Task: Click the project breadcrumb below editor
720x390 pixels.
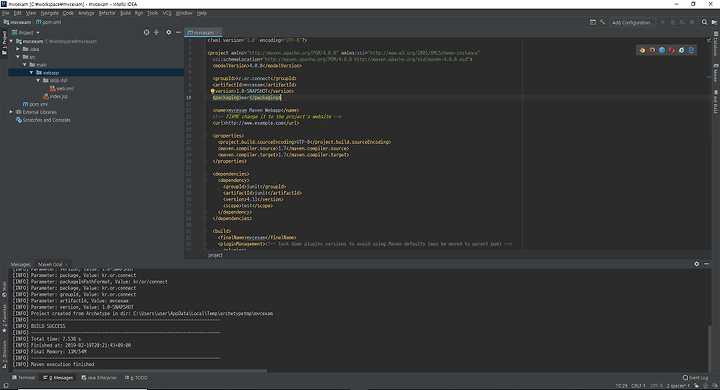Action: (x=215, y=255)
